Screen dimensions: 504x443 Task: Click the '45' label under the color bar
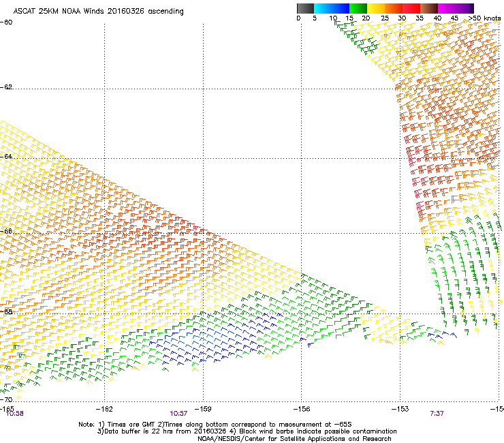(x=454, y=18)
